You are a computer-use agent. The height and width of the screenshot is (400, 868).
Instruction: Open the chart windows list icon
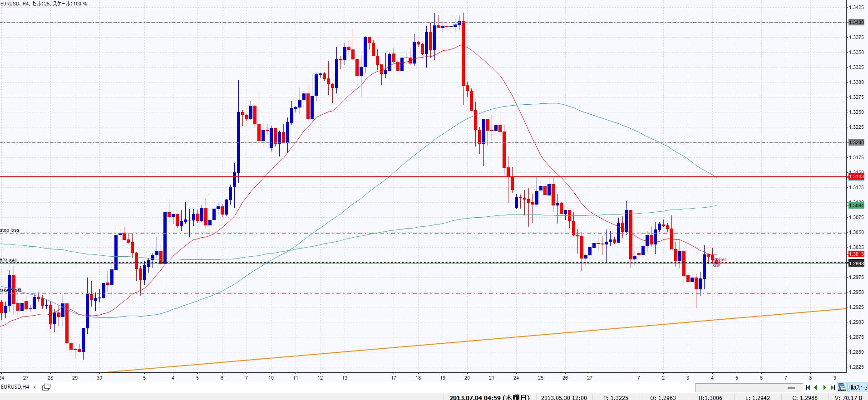point(46,387)
